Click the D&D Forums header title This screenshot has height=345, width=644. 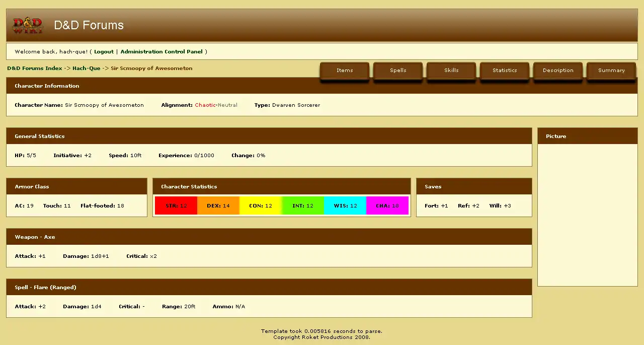coord(89,25)
